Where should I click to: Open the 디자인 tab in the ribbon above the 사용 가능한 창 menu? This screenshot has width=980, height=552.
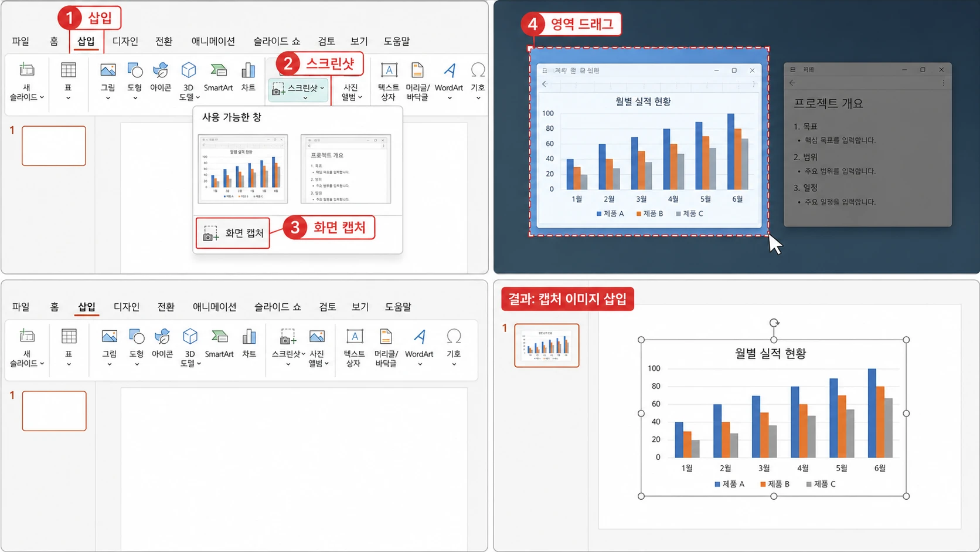(125, 41)
